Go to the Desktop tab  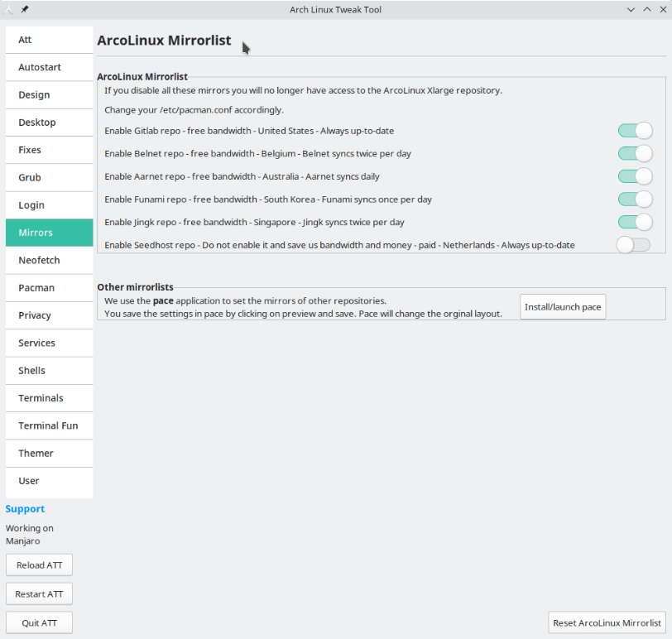[50, 123]
